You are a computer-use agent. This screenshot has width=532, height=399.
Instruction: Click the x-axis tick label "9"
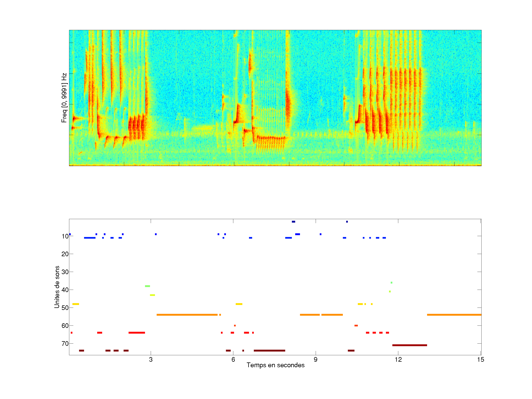[x=316, y=359]
